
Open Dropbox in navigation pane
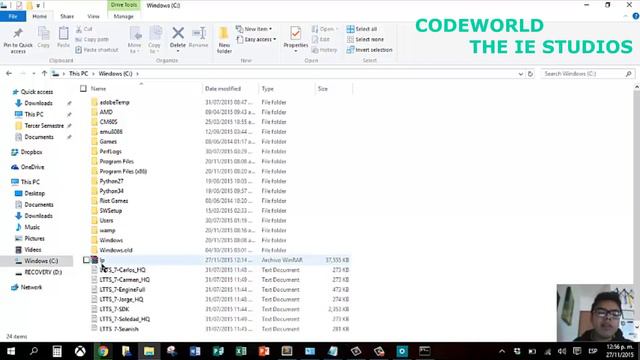pyautogui.click(x=27, y=152)
